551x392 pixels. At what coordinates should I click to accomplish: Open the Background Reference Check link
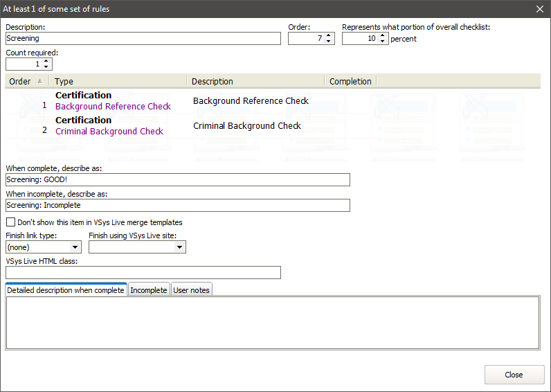(x=113, y=107)
